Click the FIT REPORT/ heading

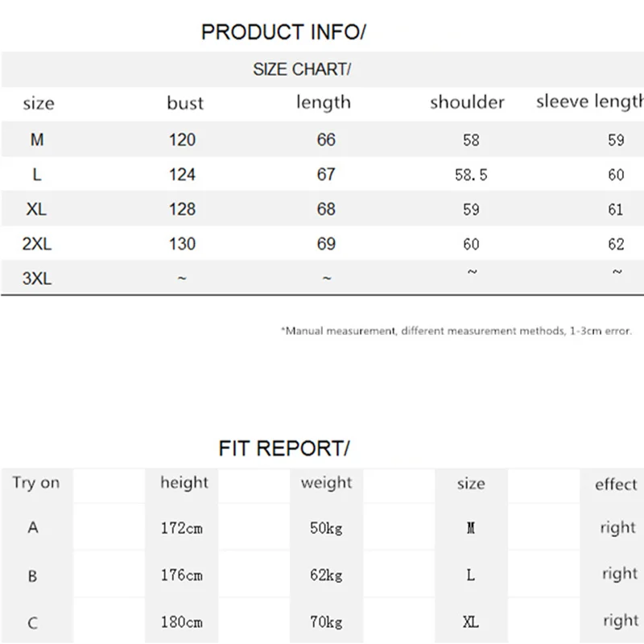284,448
